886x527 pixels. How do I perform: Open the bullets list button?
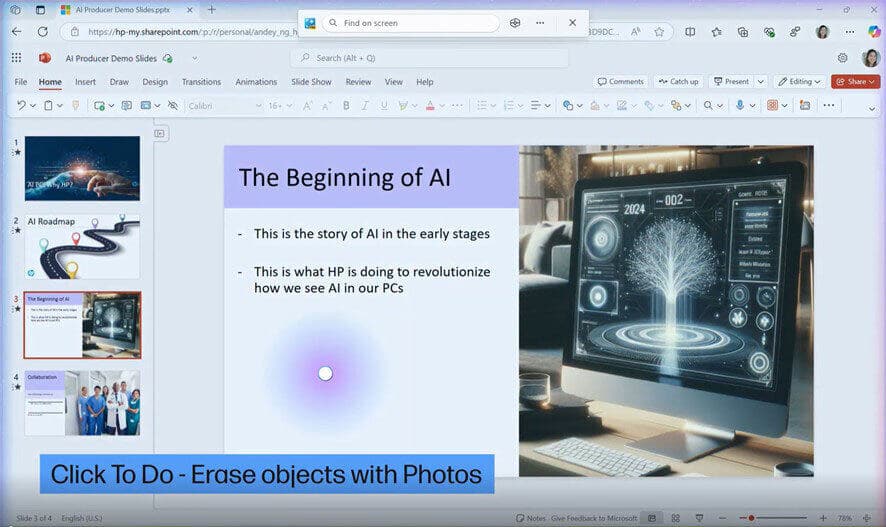pos(482,106)
